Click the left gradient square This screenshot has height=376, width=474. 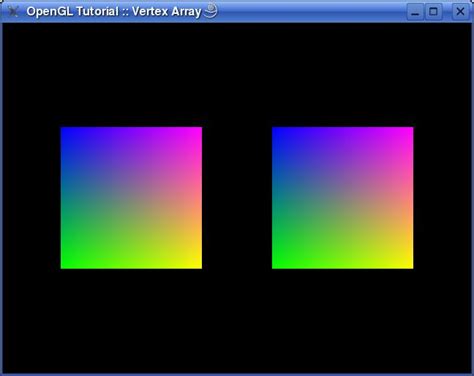131,198
